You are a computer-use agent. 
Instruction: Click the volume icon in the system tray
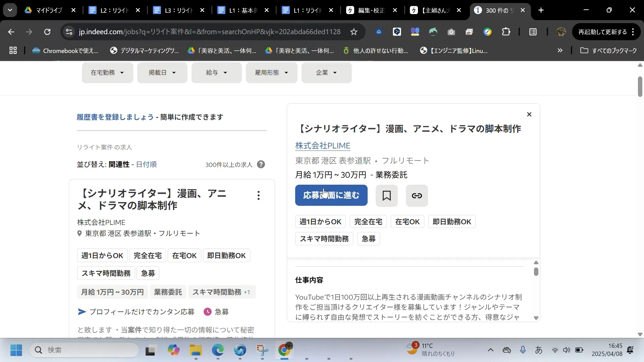point(567,350)
